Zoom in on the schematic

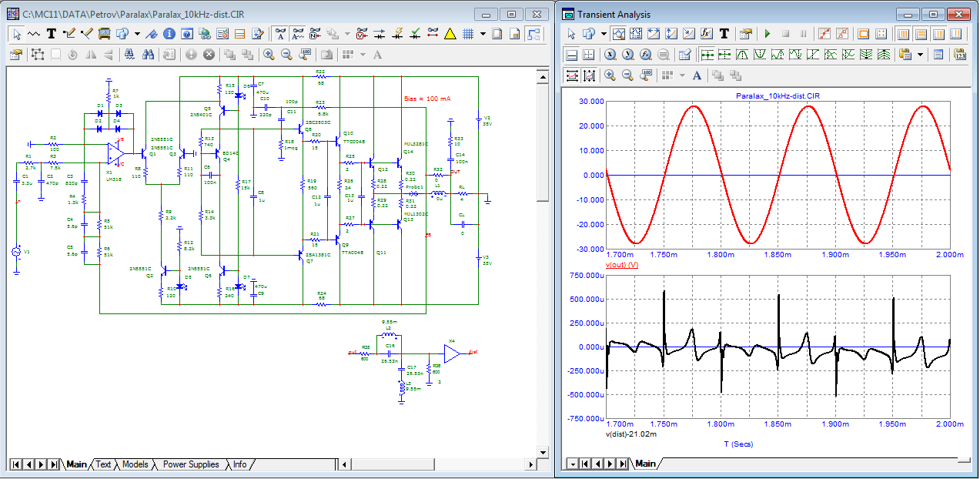269,54
